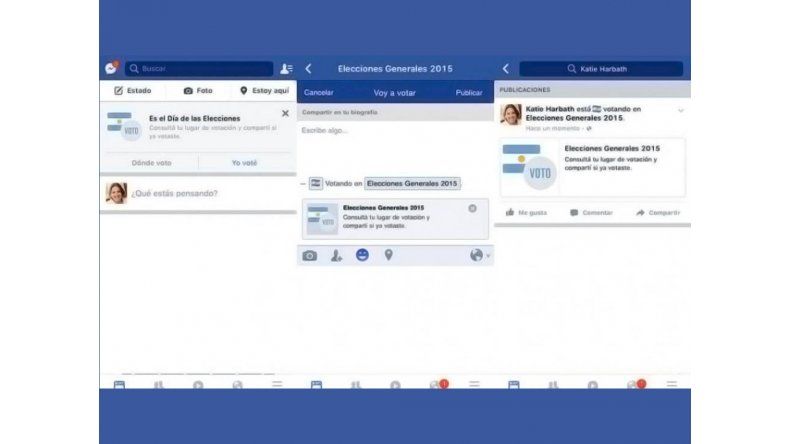Screen dimensions: 790x444
Task: Tap Me gusta on the post
Action: coord(526,213)
